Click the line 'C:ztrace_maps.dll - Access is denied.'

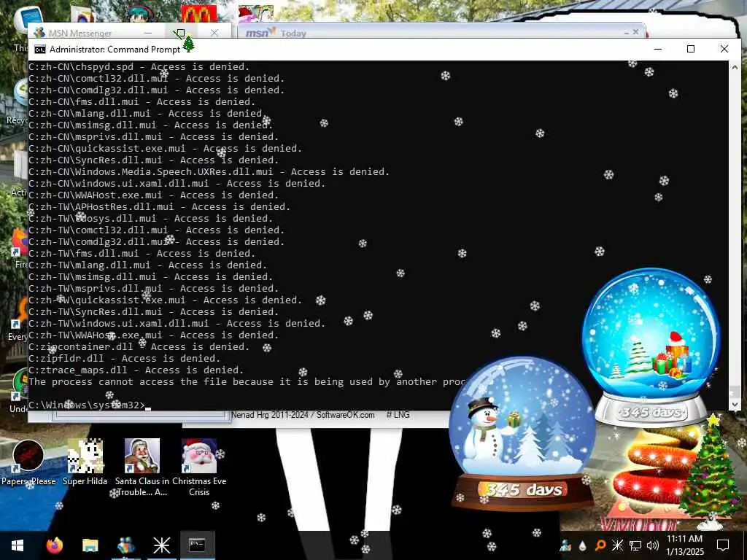(x=136, y=370)
